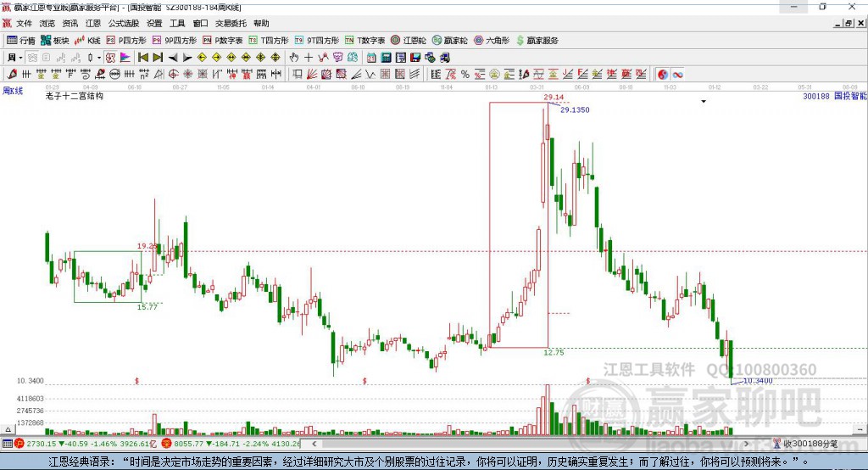Open Shenzhen index 深 status icon
The image size is (868, 470).
(167, 444)
